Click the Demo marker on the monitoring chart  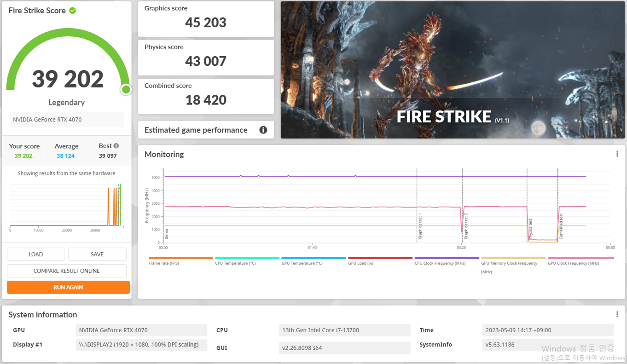(x=167, y=234)
